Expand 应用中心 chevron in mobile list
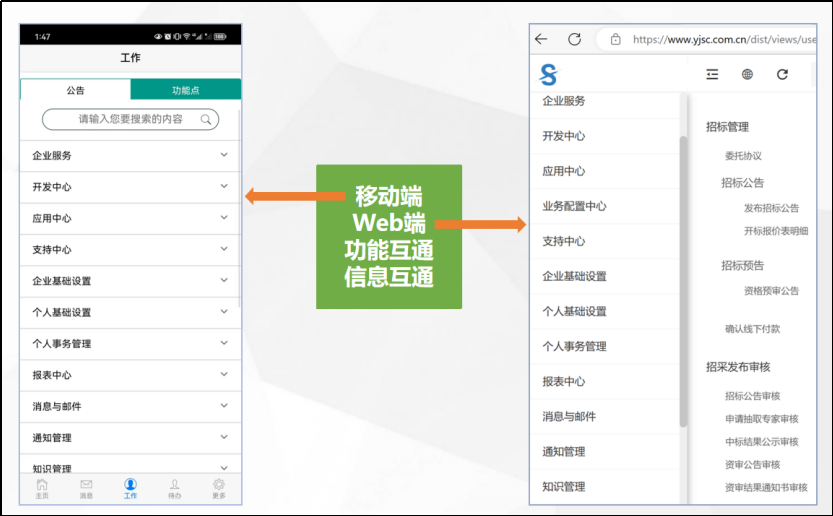Viewport: 833px width, 516px height. point(224,217)
